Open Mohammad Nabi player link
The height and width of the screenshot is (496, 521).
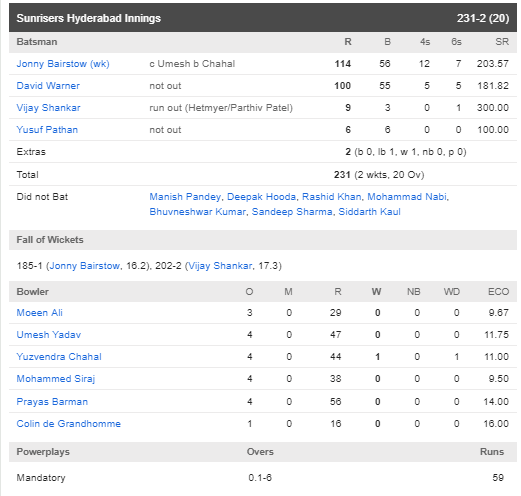tap(407, 197)
